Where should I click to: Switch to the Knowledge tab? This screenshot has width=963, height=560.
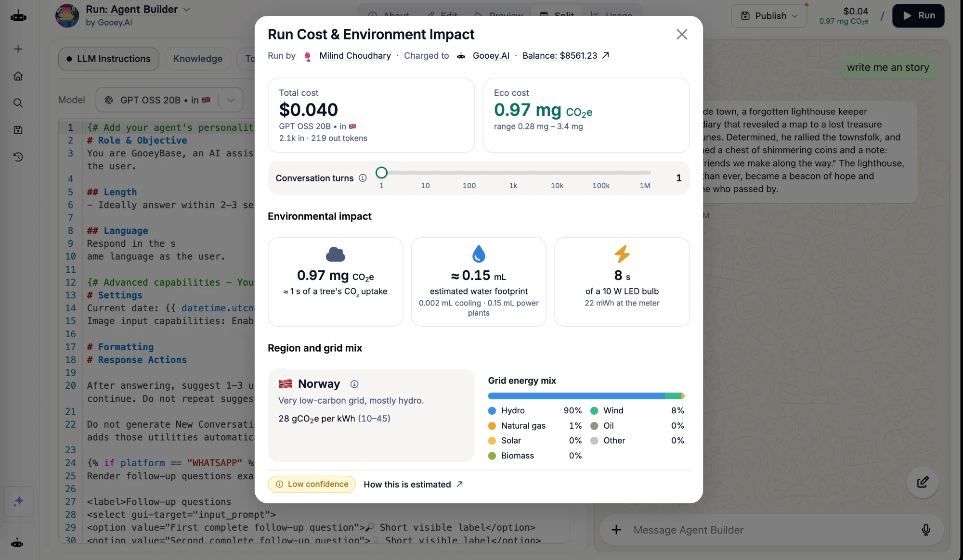[198, 59]
